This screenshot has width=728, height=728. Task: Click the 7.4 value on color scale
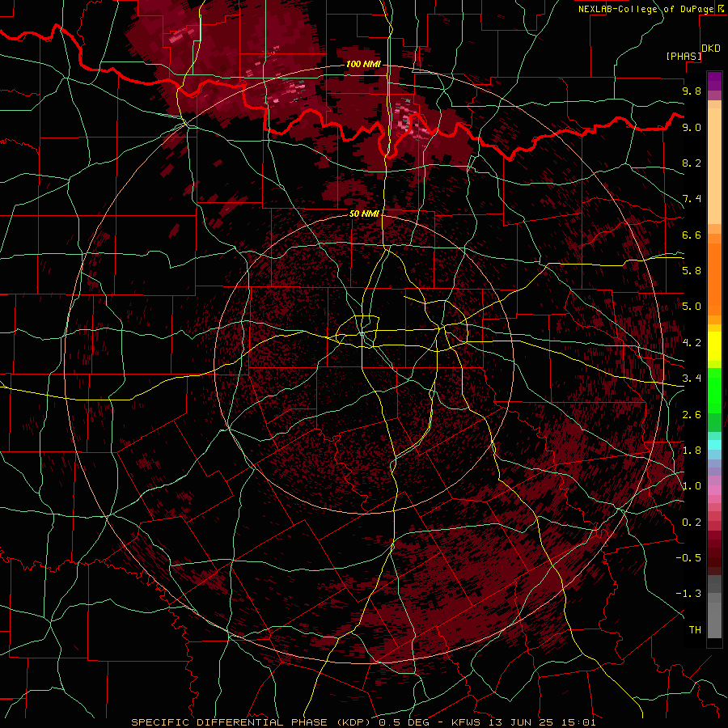[692, 199]
